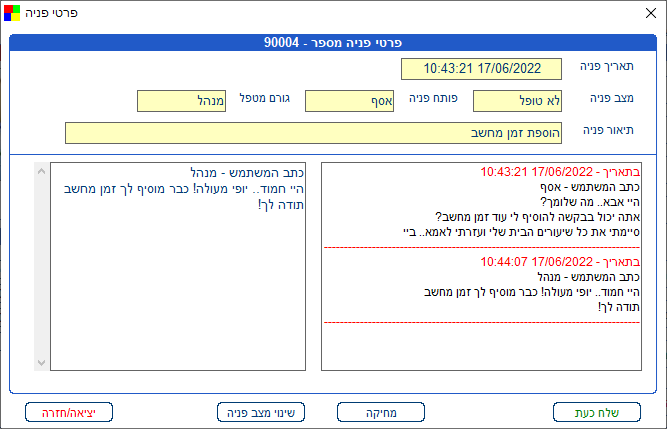
Task: Click the colorful app icon in title bar
Action: (11, 12)
